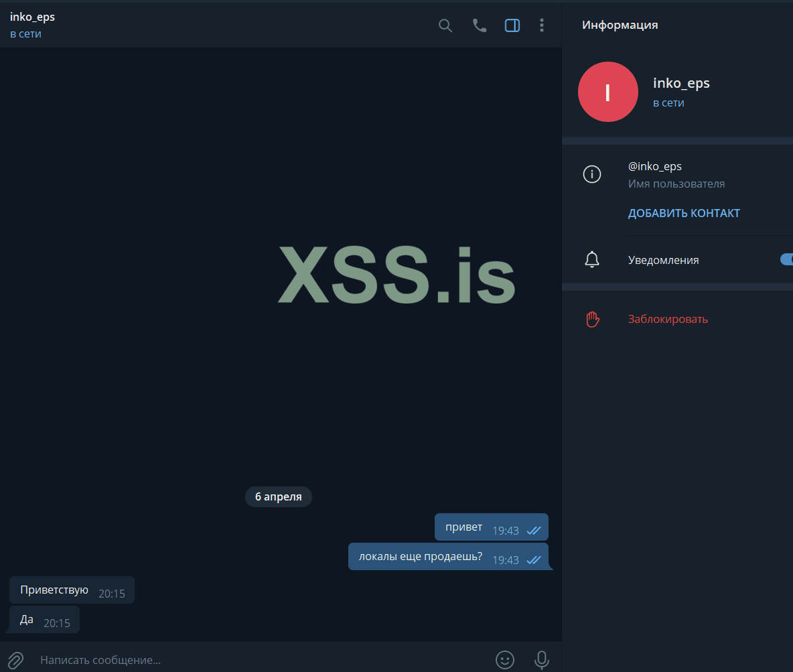
Task: Select the 'локалы еще продаешь?' message
Action: [x=449, y=557]
